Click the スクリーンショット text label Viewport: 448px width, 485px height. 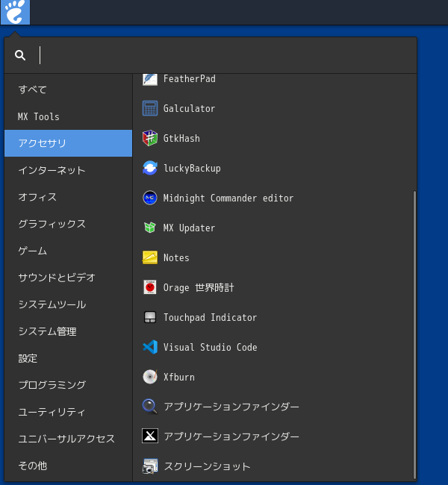(x=207, y=466)
